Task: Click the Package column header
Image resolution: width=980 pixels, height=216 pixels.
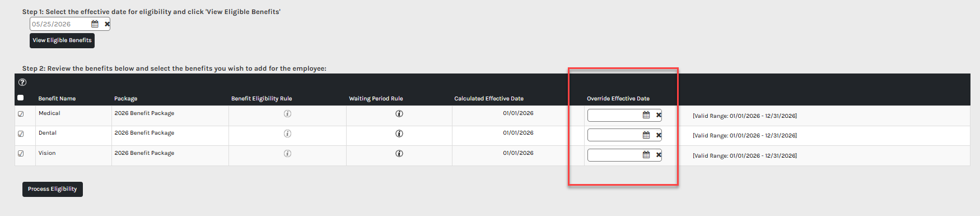Action: pyautogui.click(x=126, y=99)
